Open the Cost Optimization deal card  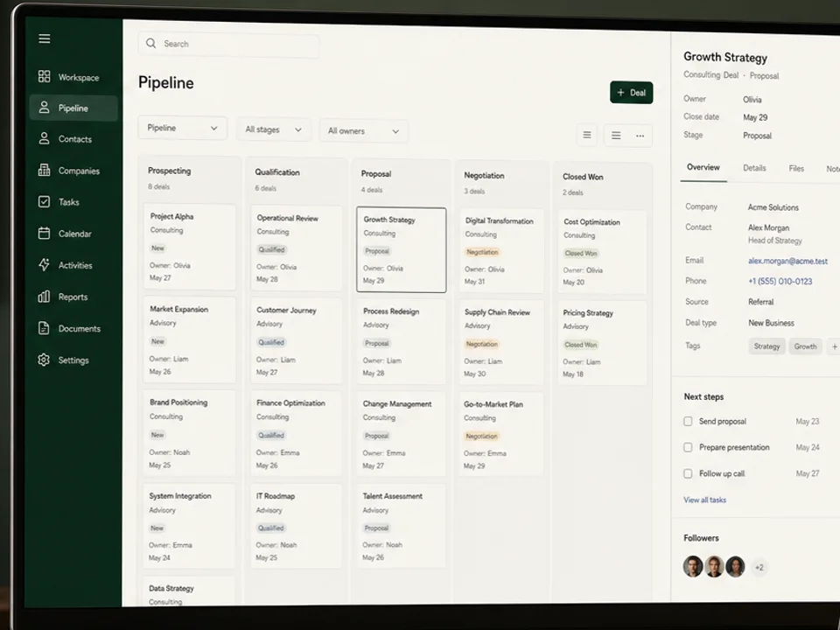click(602, 252)
